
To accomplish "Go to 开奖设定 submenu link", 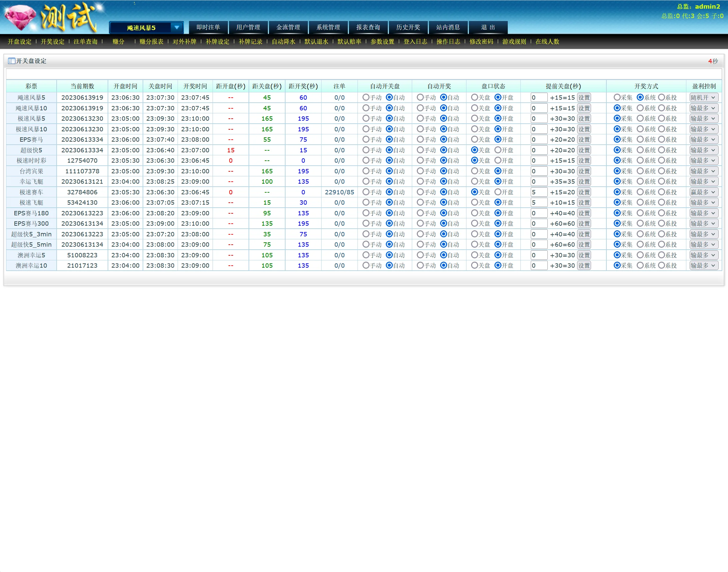I will pos(52,42).
